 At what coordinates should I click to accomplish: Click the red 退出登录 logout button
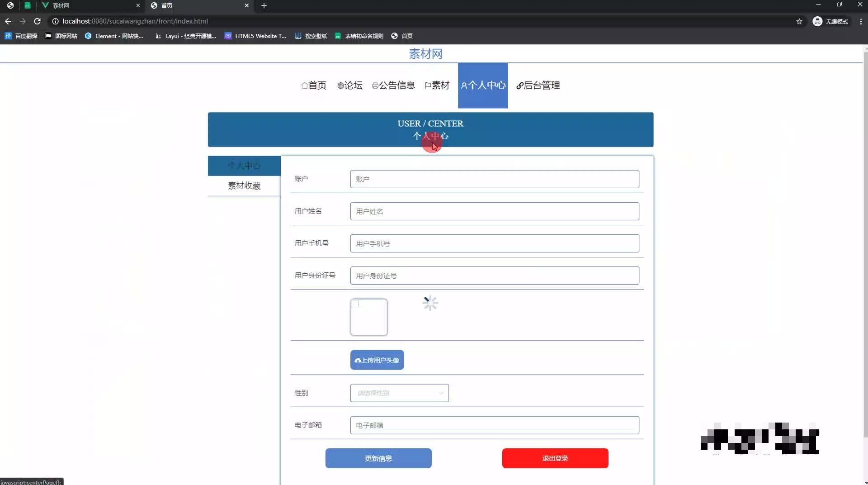coord(555,458)
